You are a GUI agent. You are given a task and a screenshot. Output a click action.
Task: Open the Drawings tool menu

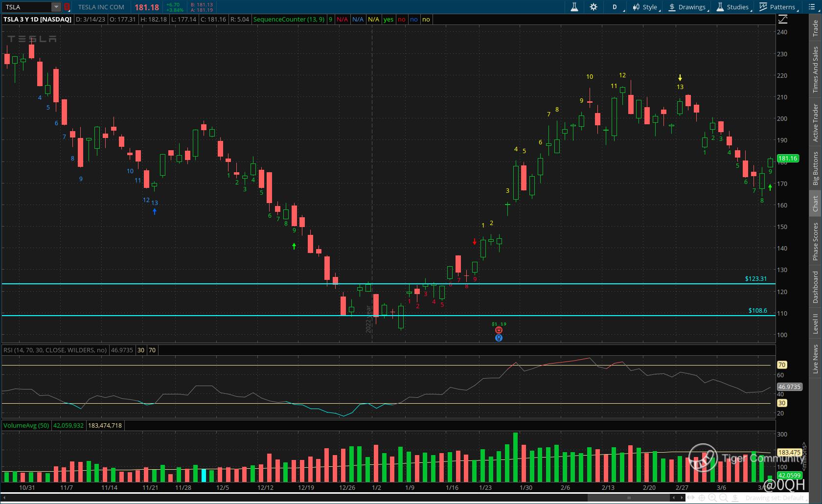coord(687,7)
